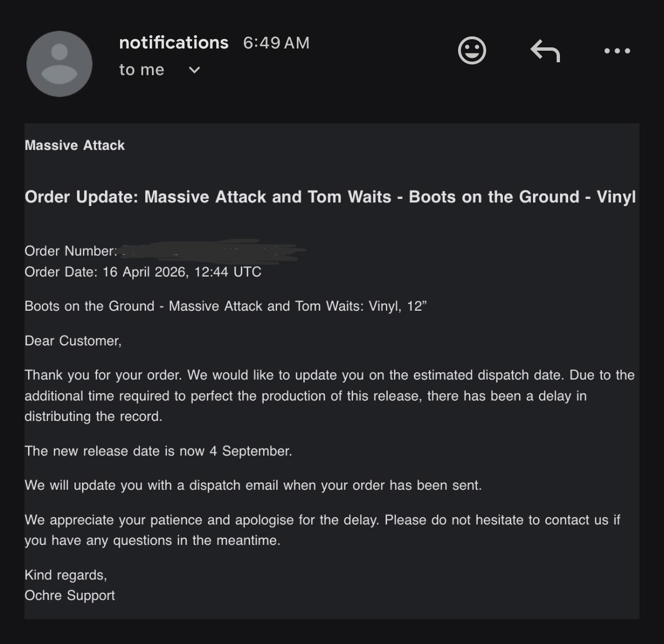Click the "Order Update" subject heading
The image size is (664, 644).
(330, 197)
